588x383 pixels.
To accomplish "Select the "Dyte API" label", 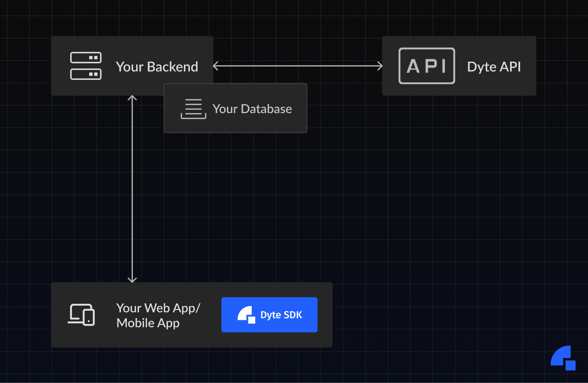I will pyautogui.click(x=494, y=67).
